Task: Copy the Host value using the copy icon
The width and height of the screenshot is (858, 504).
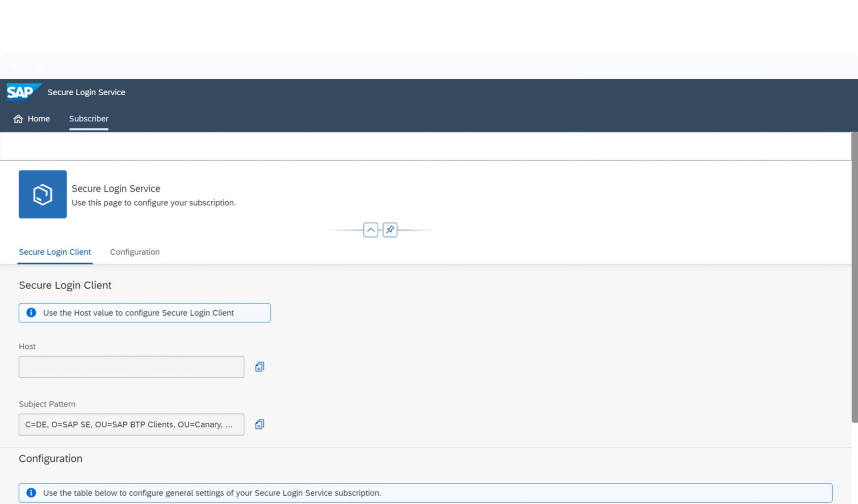Action: tap(259, 367)
